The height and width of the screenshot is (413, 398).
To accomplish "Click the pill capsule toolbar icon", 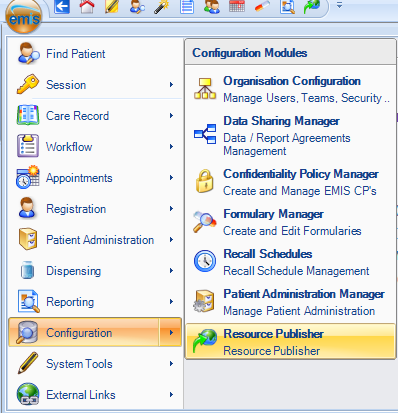I will 262,7.
